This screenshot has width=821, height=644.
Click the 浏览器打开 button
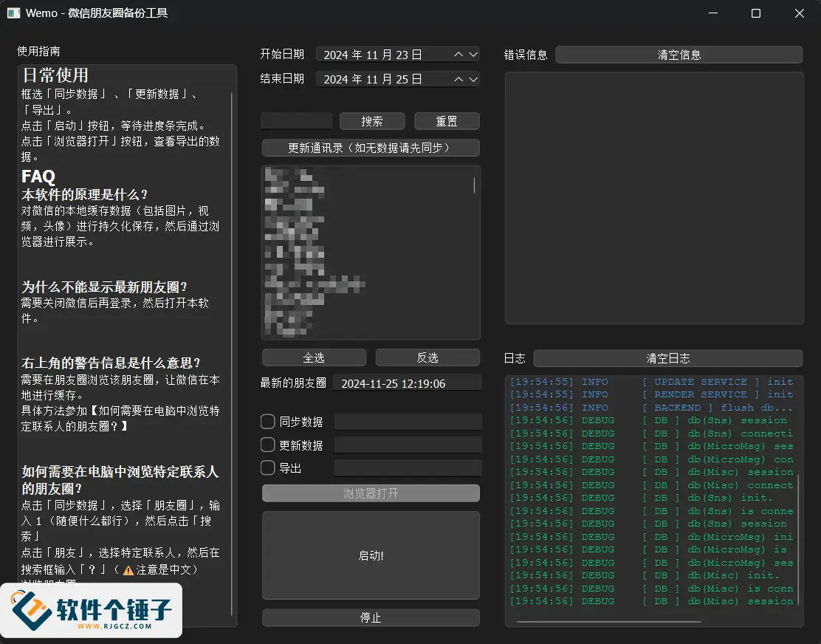coord(371,493)
